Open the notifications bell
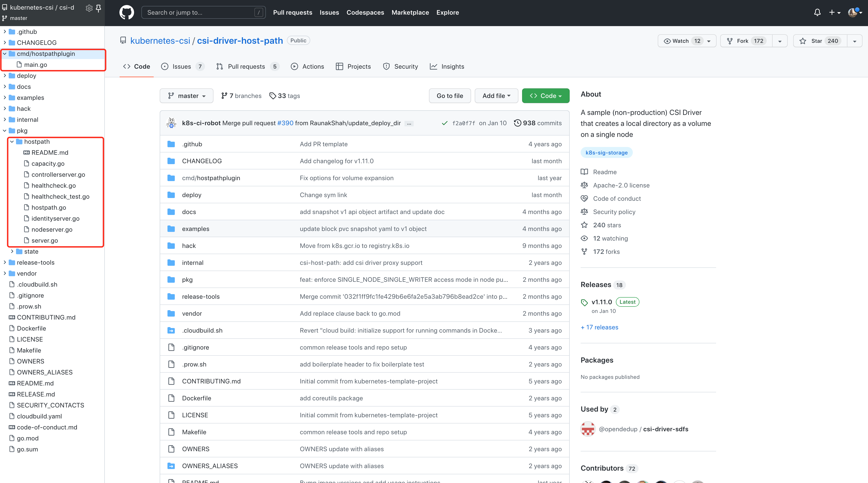868x483 pixels. 817,12
